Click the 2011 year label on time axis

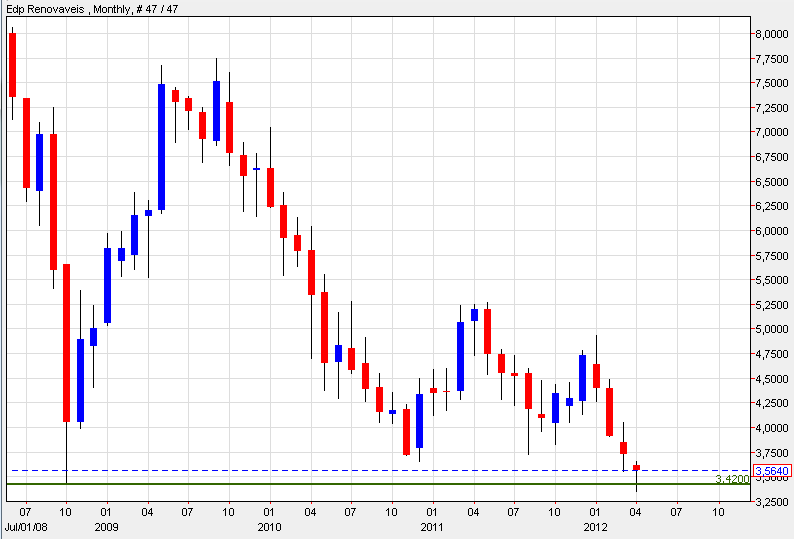(x=432, y=527)
